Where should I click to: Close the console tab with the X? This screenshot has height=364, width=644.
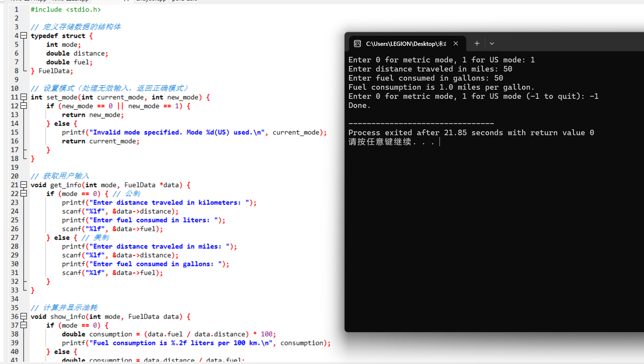(456, 44)
